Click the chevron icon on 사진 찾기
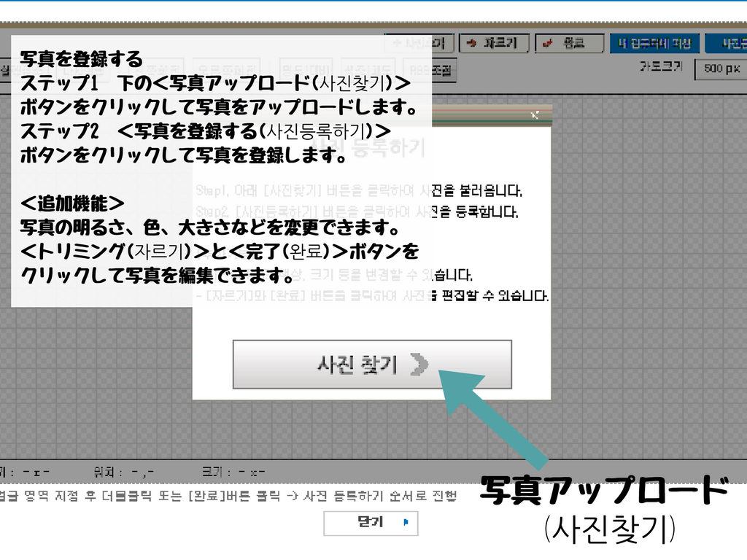Screen dimensions: 747x560 [x=419, y=365]
